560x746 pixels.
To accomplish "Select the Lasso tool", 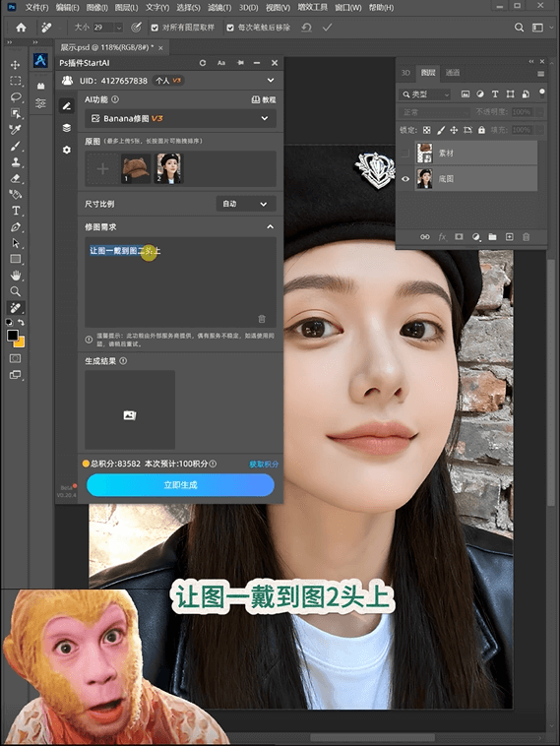I will pyautogui.click(x=15, y=97).
